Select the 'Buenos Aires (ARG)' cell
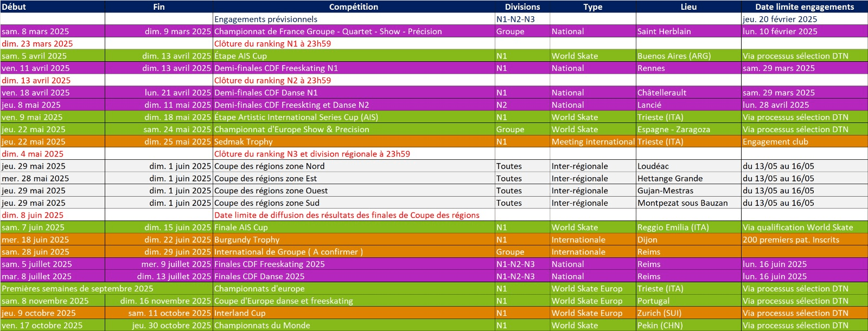The width and height of the screenshot is (868, 331). 688,56
